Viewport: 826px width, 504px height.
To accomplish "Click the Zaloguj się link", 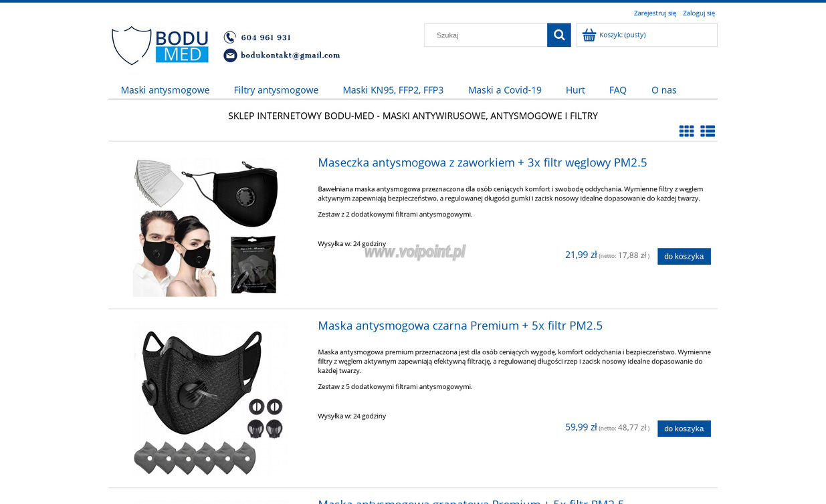I will coord(699,13).
